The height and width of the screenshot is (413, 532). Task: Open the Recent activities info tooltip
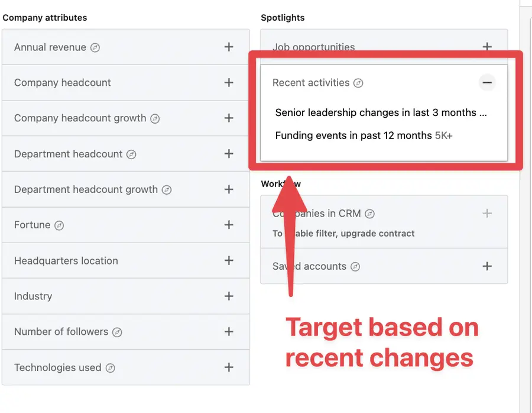coord(359,83)
